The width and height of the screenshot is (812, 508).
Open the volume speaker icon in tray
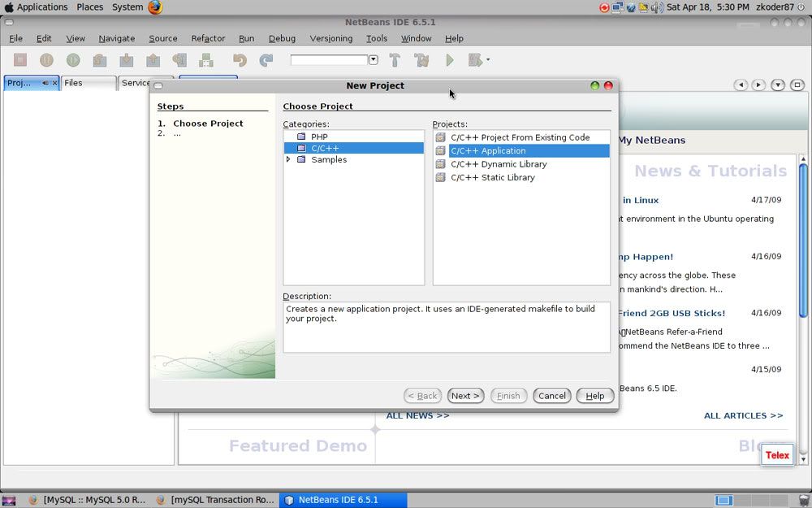[657, 7]
